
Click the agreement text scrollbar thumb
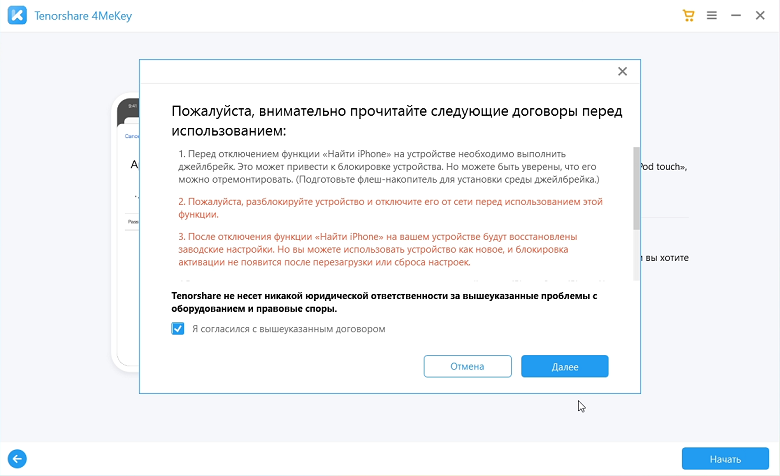[636, 188]
